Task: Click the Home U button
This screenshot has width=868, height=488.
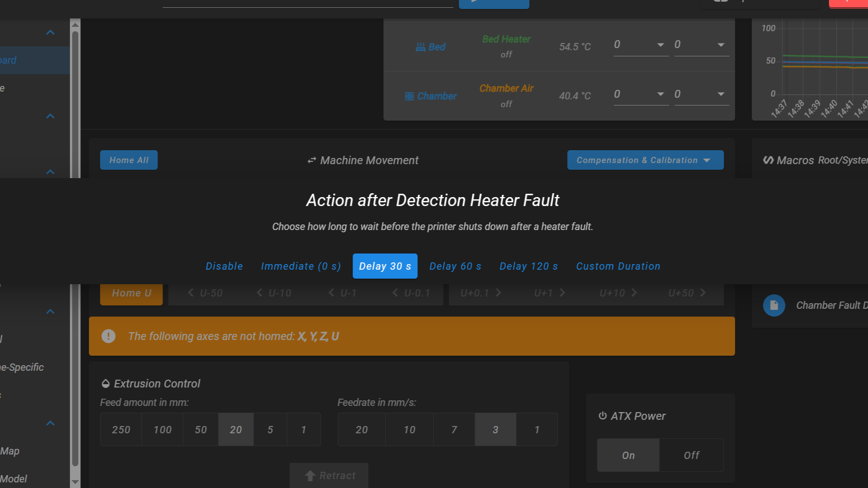Action: [x=131, y=293]
